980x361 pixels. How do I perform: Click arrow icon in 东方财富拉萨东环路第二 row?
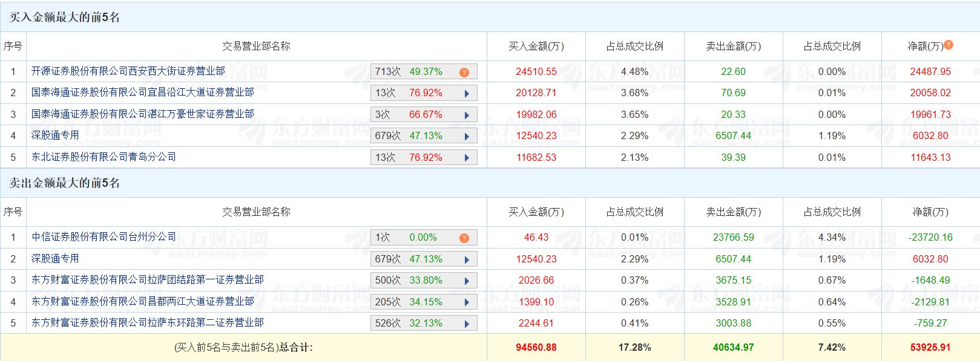click(x=467, y=324)
